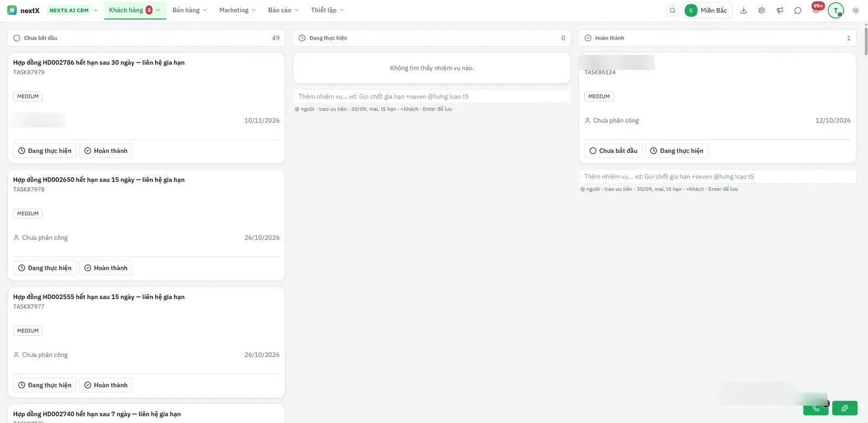868x423 pixels.
Task: Click add task field in Đang thực hiện column
Action: (432, 97)
